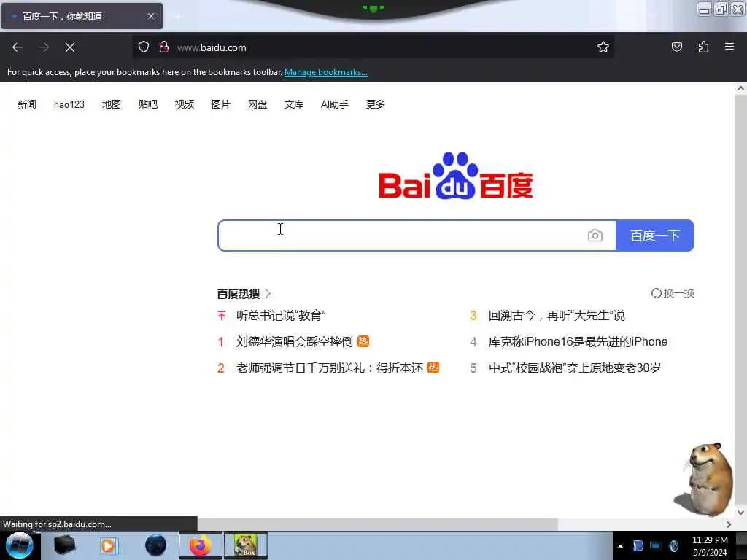
Task: Open the 新闻 navigation link
Action: click(27, 104)
